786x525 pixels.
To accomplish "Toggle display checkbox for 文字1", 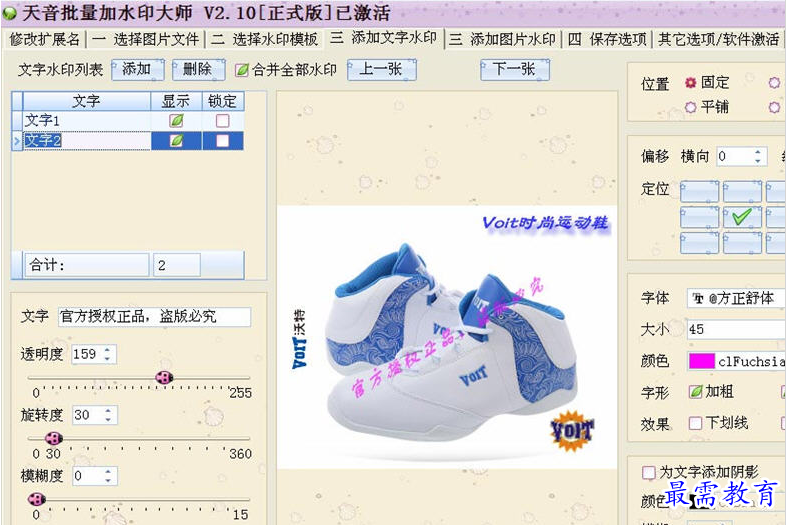I will pos(176,120).
